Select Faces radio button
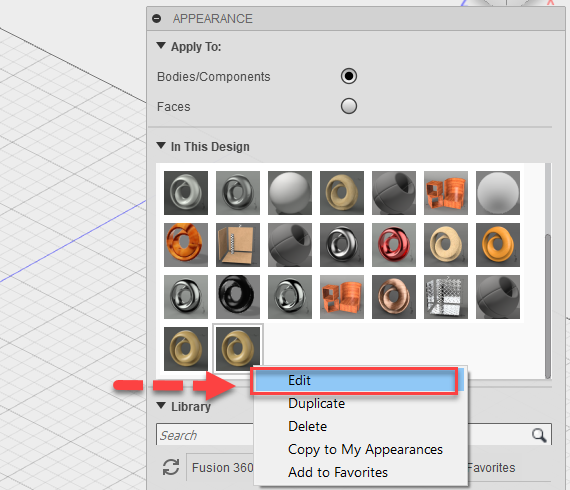Screen dimensions: 570x490 (x=349, y=106)
